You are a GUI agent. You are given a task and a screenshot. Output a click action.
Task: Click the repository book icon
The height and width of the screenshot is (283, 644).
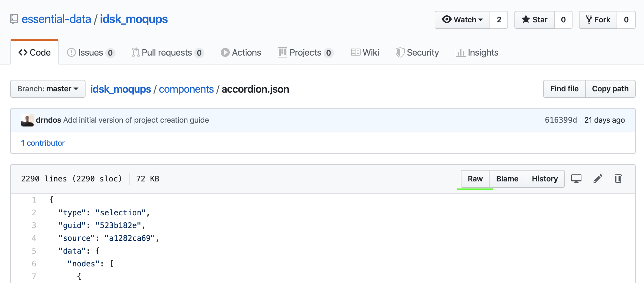pos(14,19)
